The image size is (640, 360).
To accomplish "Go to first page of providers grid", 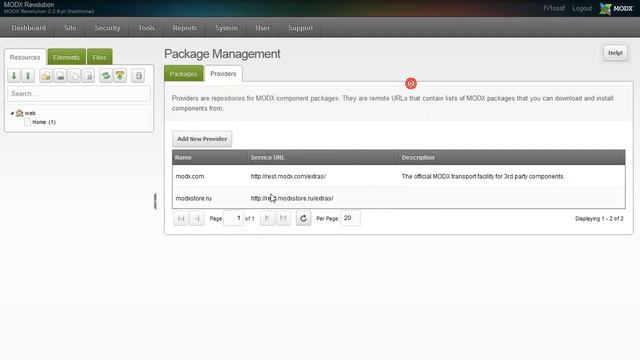I will pos(181,218).
